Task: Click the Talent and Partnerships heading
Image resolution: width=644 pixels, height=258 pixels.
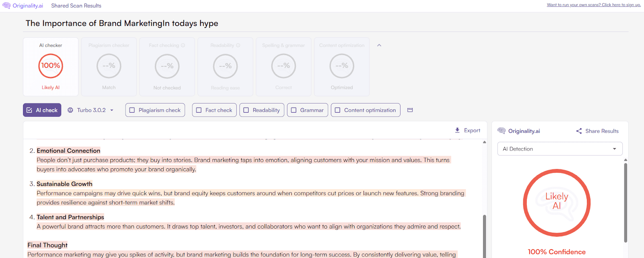Action: coord(70,217)
